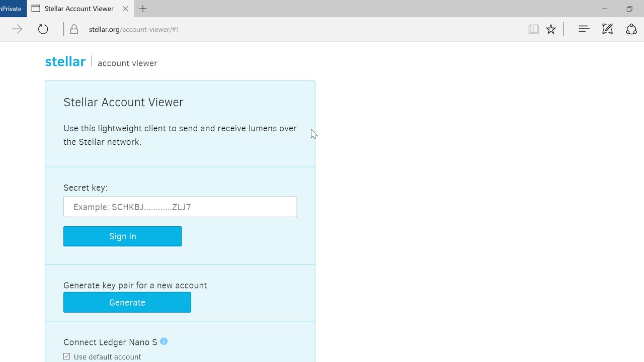The image size is (644, 362).
Task: Open the web note pen icon
Action: point(608,29)
